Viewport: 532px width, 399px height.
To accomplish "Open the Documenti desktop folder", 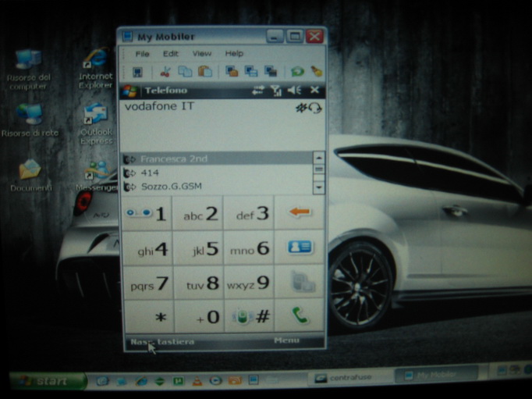I will tap(30, 176).
